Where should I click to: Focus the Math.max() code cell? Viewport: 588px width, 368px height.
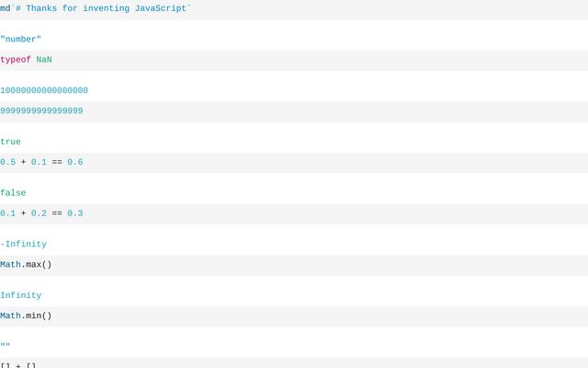[294, 265]
